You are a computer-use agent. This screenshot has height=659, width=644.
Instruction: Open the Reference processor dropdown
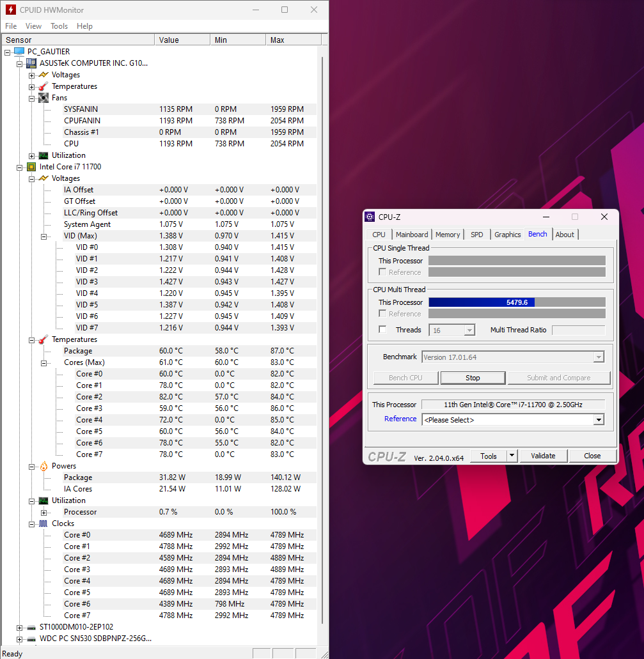pos(599,420)
